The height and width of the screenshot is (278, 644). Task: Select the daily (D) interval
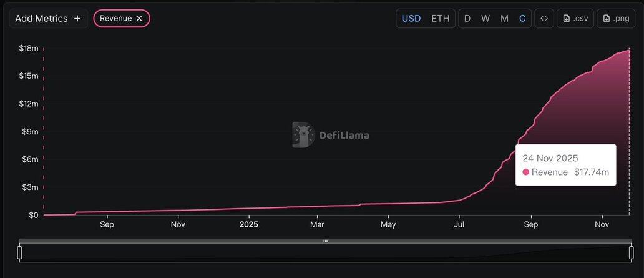coord(467,19)
